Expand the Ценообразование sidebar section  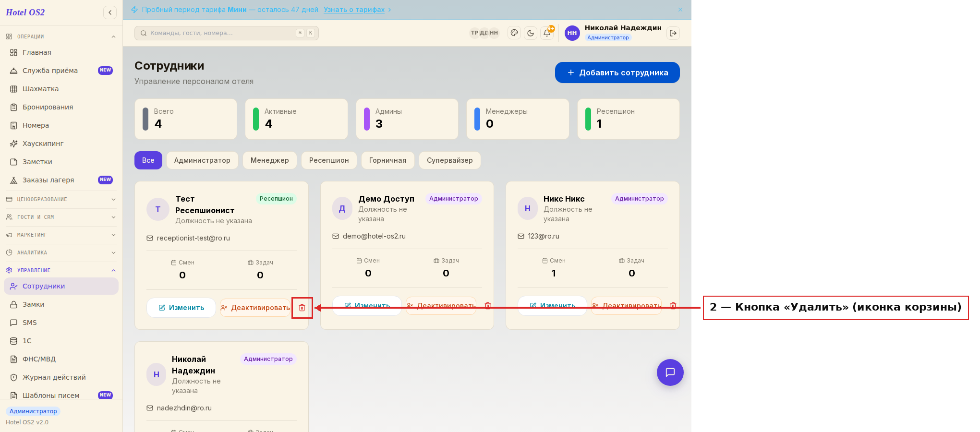point(61,199)
